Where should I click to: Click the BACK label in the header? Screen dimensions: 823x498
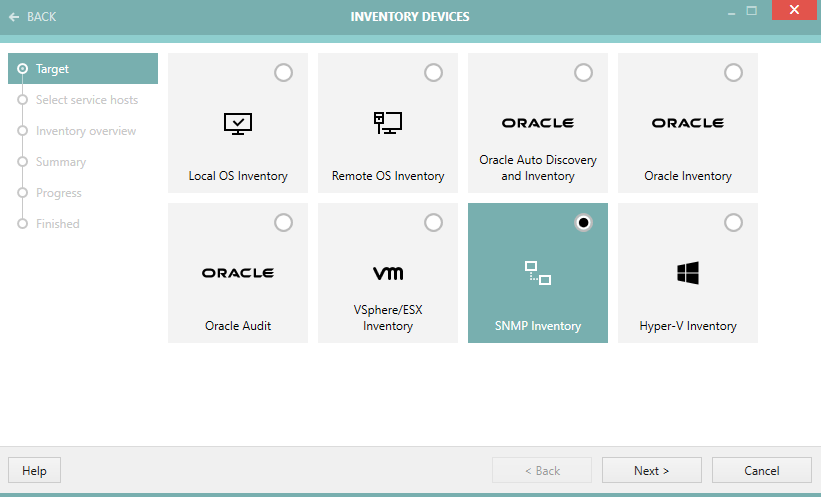[41, 17]
